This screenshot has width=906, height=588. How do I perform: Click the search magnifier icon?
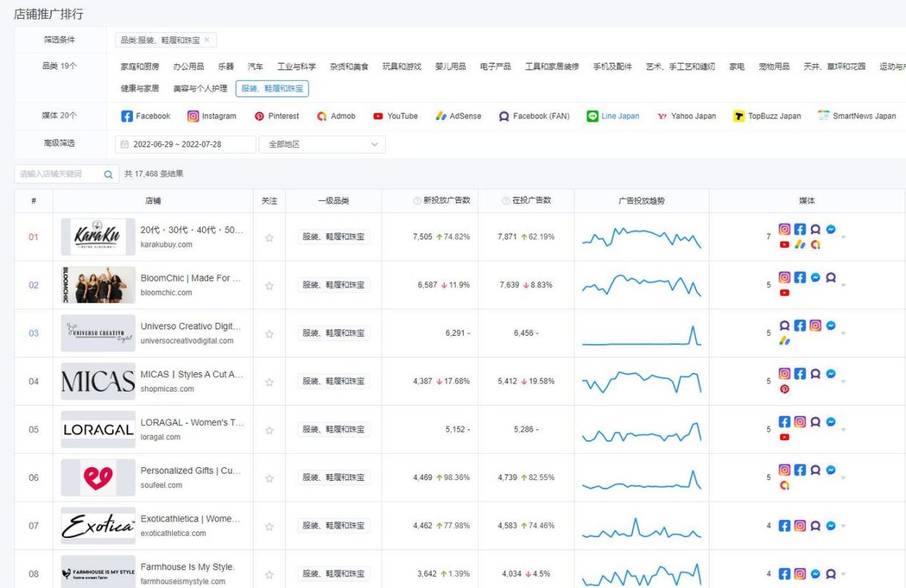(x=108, y=174)
